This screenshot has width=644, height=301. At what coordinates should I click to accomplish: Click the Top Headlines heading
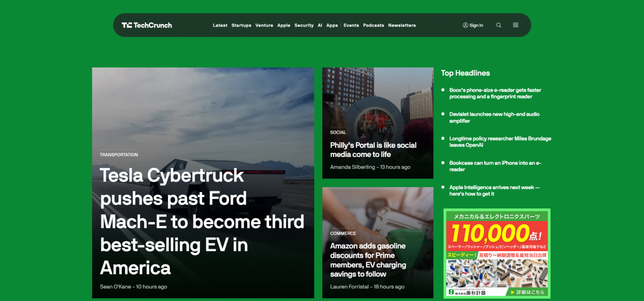pyautogui.click(x=465, y=73)
